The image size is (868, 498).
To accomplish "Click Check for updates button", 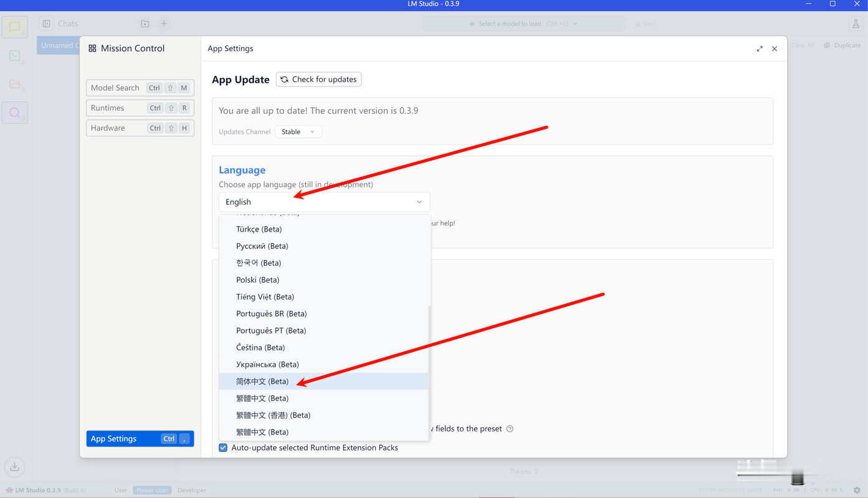I will (318, 79).
